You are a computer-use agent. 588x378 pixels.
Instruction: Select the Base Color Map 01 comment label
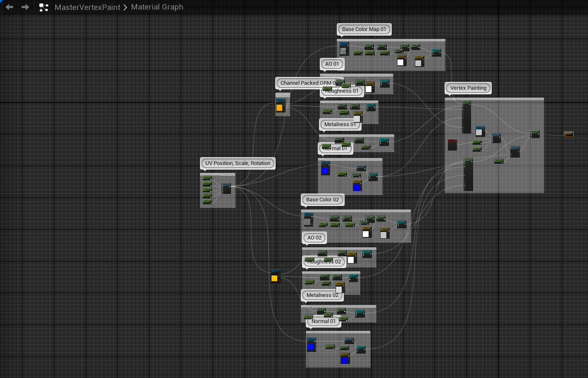(x=364, y=29)
